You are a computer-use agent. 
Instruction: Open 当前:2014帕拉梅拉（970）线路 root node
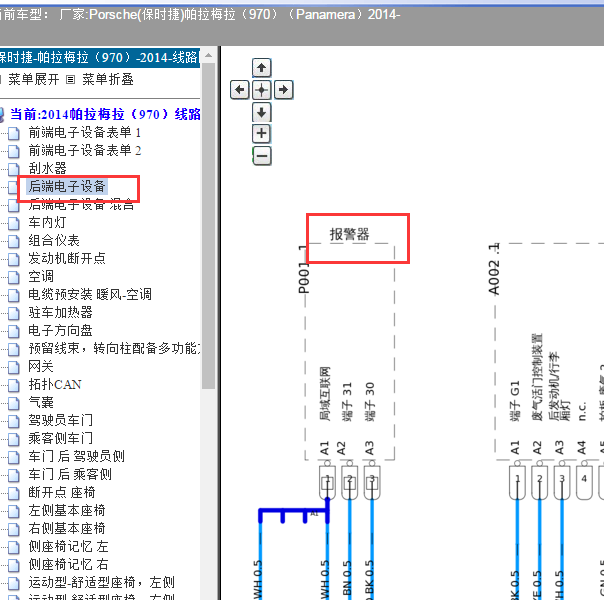(x=105, y=114)
